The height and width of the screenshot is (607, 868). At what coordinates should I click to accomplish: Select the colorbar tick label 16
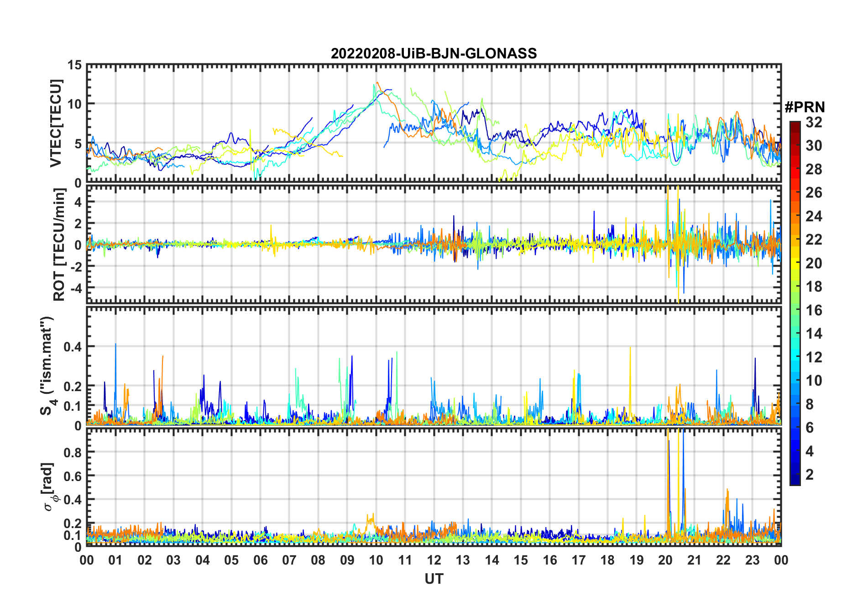pos(814,310)
